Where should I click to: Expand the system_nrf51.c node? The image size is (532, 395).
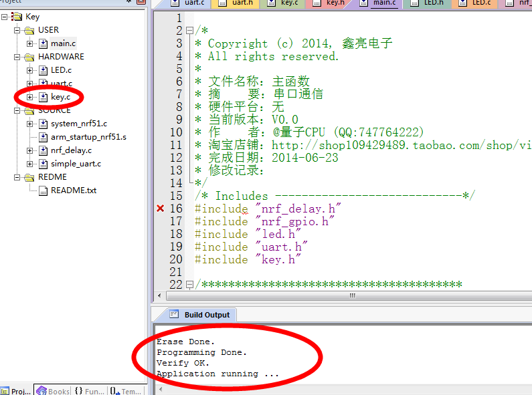tap(30, 124)
